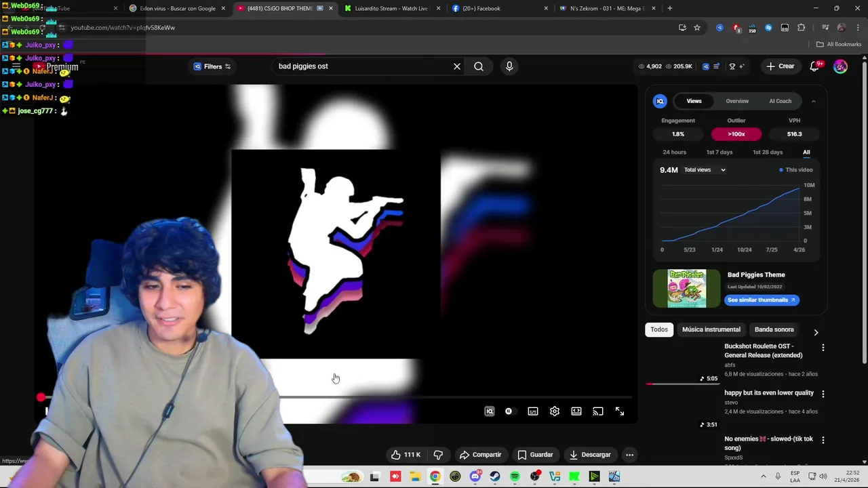Open the Bad Piggies Theme thumbnail
868x488 pixels.
(x=686, y=288)
